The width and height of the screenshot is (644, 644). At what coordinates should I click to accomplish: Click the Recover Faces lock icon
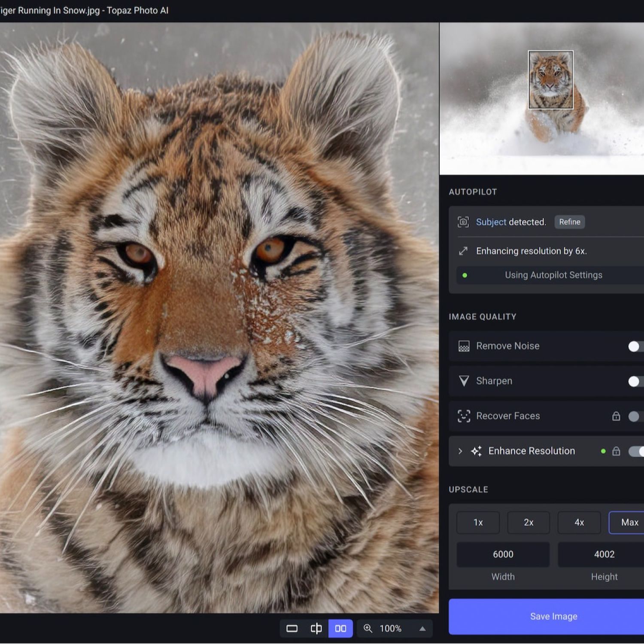tap(616, 416)
